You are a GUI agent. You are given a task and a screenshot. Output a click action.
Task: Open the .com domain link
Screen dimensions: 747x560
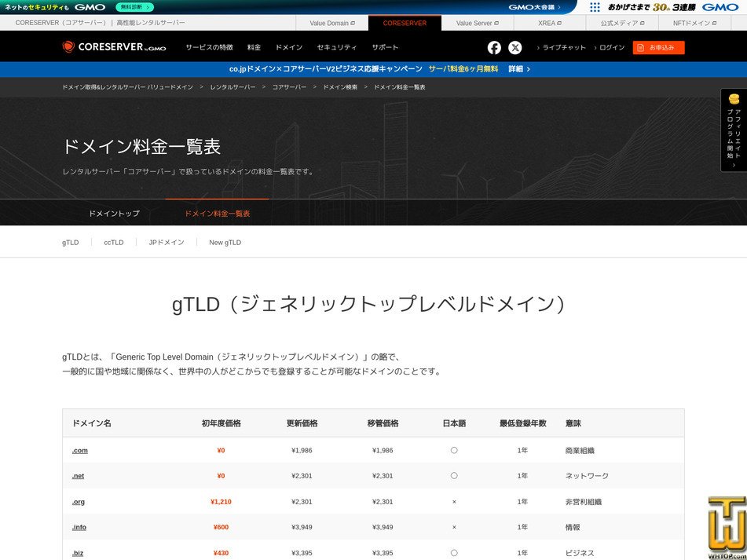click(x=80, y=451)
